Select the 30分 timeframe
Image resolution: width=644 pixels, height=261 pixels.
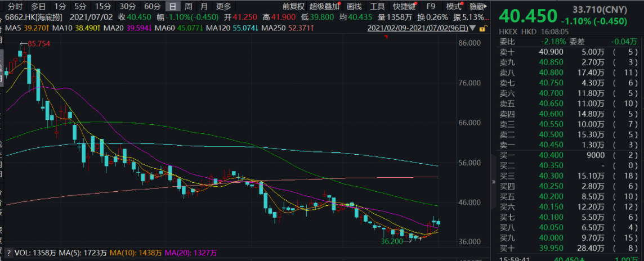tap(127, 7)
